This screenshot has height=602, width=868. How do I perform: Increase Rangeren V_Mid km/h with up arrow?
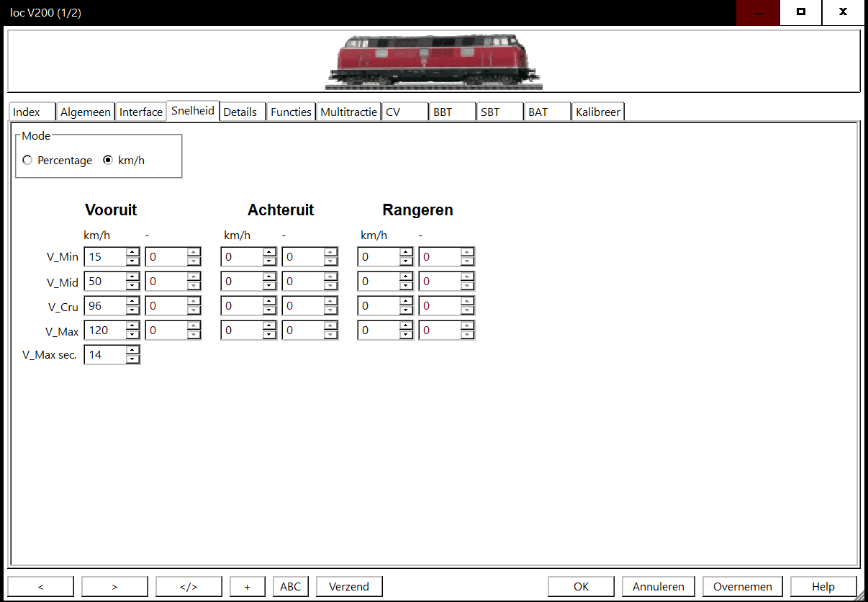pos(406,277)
